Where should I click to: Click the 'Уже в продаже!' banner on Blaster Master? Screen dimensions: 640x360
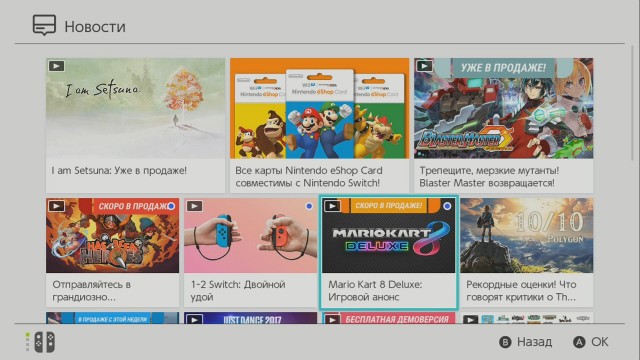point(503,67)
